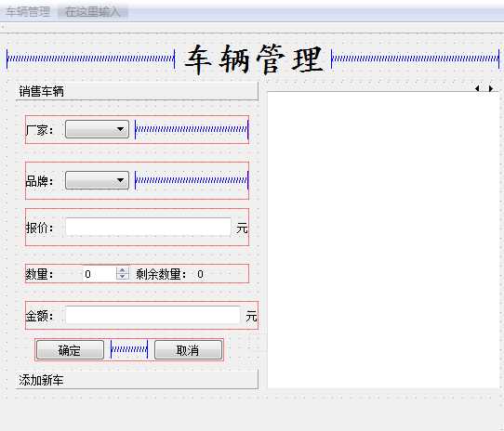This screenshot has width=504, height=431.
Task: Open the 销售车辆 toolbox page
Action: (137, 92)
